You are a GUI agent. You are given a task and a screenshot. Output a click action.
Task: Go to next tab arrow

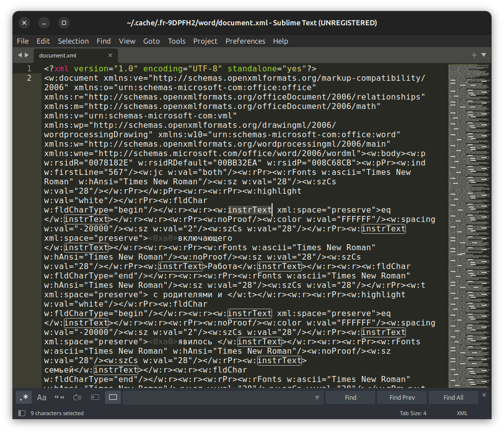click(27, 55)
